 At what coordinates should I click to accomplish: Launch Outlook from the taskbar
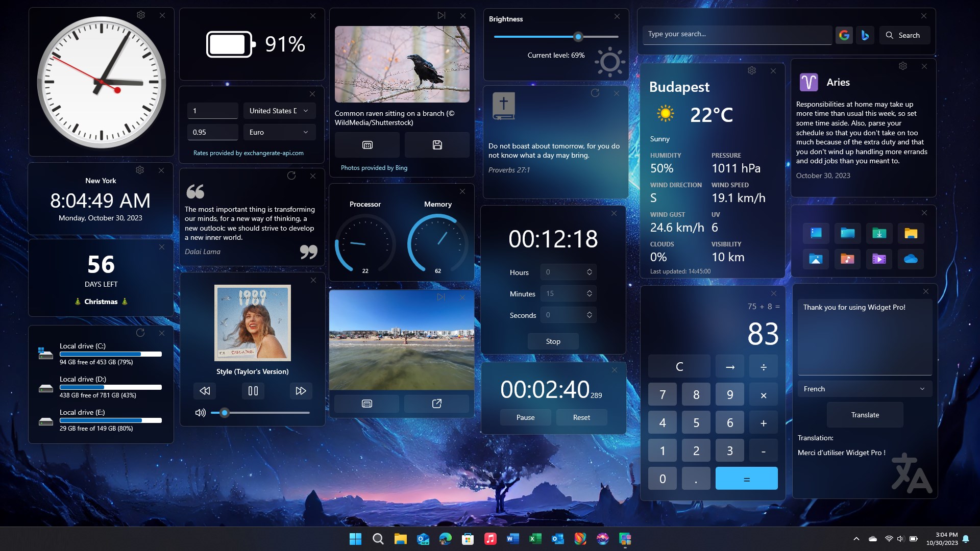click(x=558, y=539)
